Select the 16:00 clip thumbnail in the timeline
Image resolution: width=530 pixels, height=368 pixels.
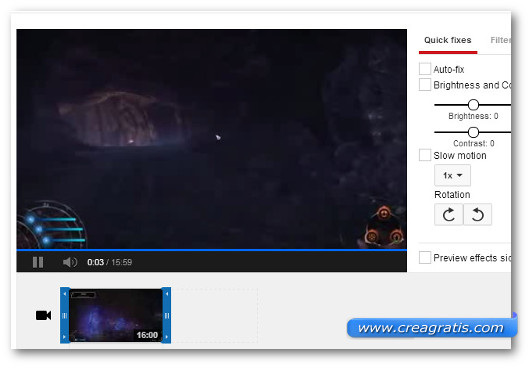click(x=116, y=315)
